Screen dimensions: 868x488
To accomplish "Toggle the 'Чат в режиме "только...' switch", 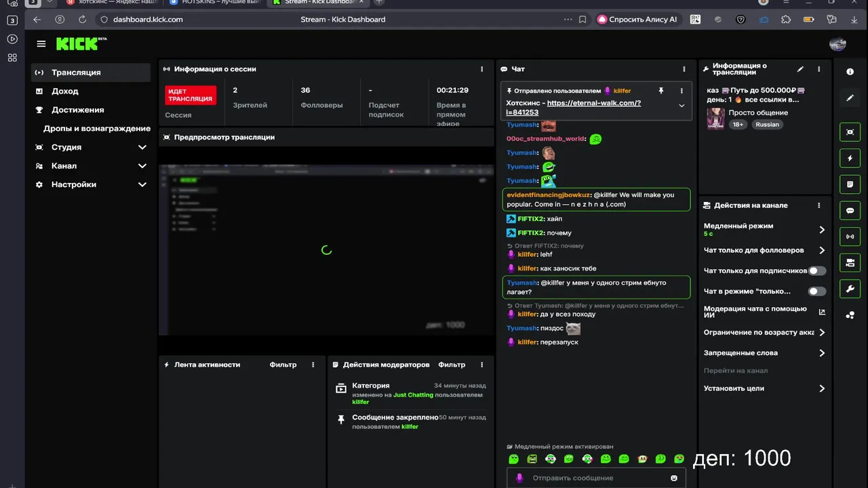I will click(817, 291).
